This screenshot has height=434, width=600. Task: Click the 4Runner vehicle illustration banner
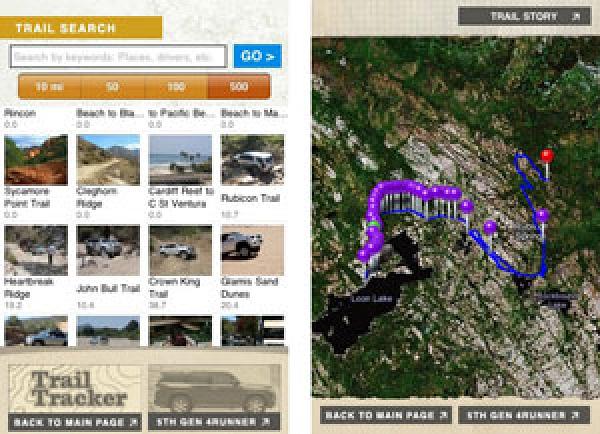214,389
